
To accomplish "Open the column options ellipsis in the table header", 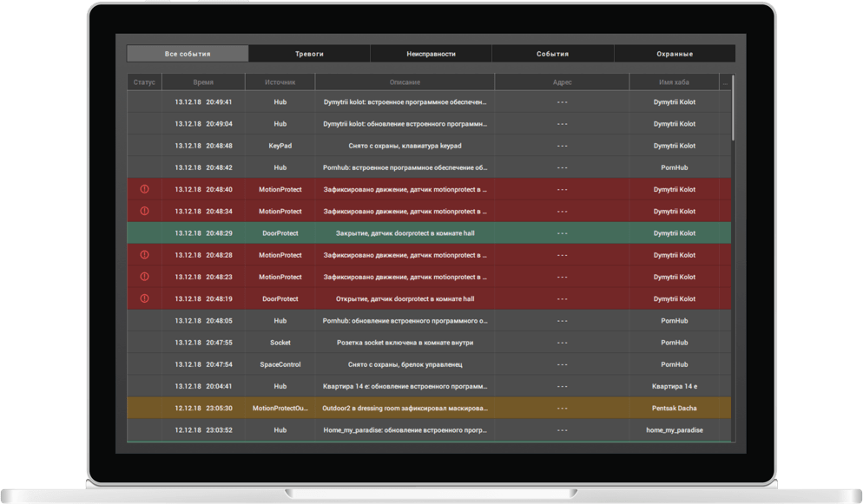I will pos(725,82).
